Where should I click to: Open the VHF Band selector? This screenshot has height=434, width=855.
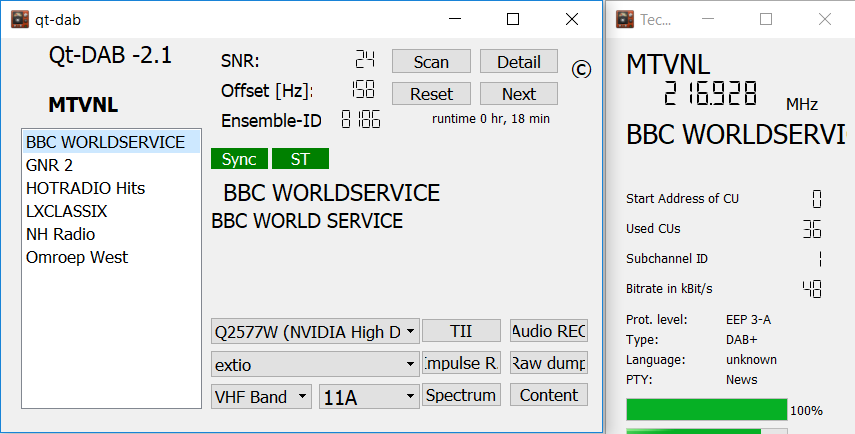pos(261,396)
